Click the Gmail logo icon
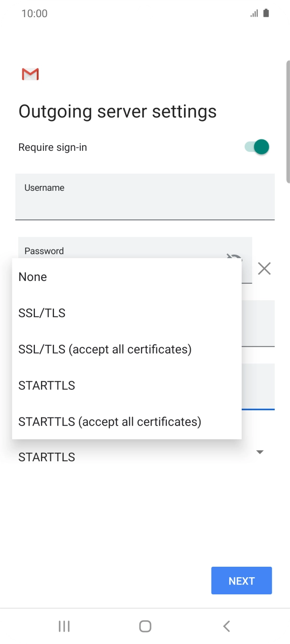 point(30,74)
